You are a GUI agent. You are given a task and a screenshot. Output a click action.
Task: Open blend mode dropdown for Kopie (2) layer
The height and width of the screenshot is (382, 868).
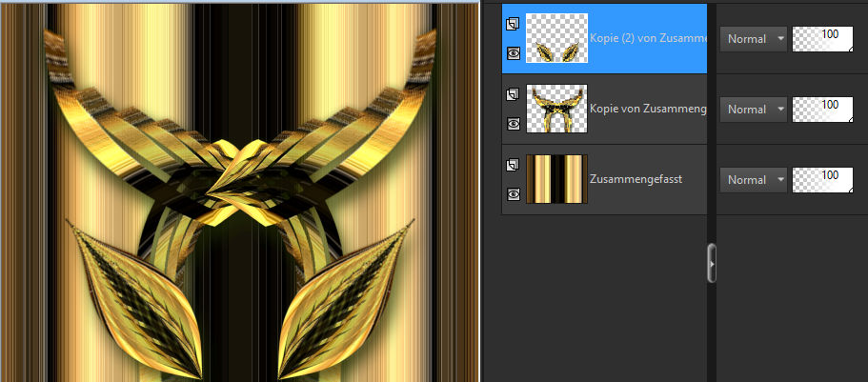[753, 39]
